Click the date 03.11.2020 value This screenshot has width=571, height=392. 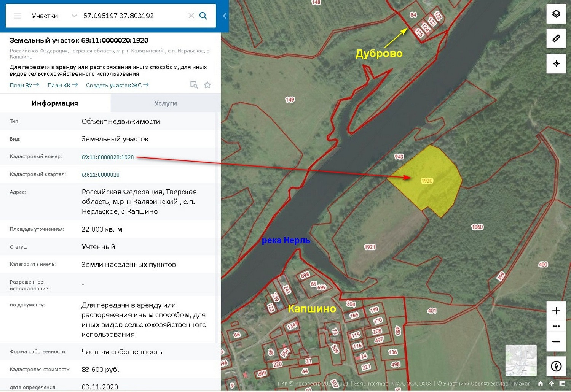(x=100, y=387)
